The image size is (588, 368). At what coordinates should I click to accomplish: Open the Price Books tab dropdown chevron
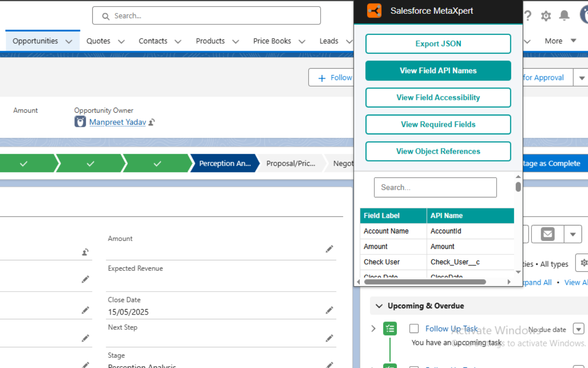click(x=302, y=41)
